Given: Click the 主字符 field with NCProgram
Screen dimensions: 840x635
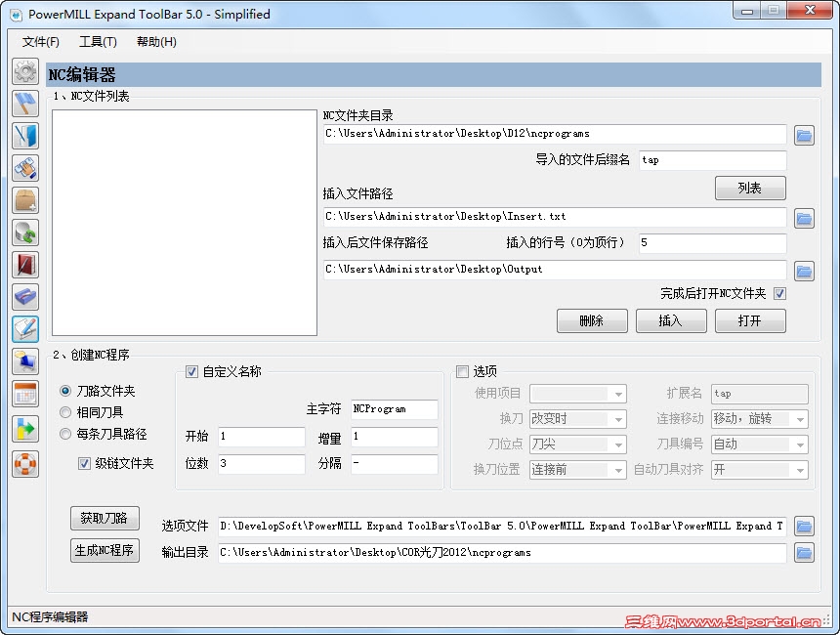Looking at the screenshot, I should point(395,409).
